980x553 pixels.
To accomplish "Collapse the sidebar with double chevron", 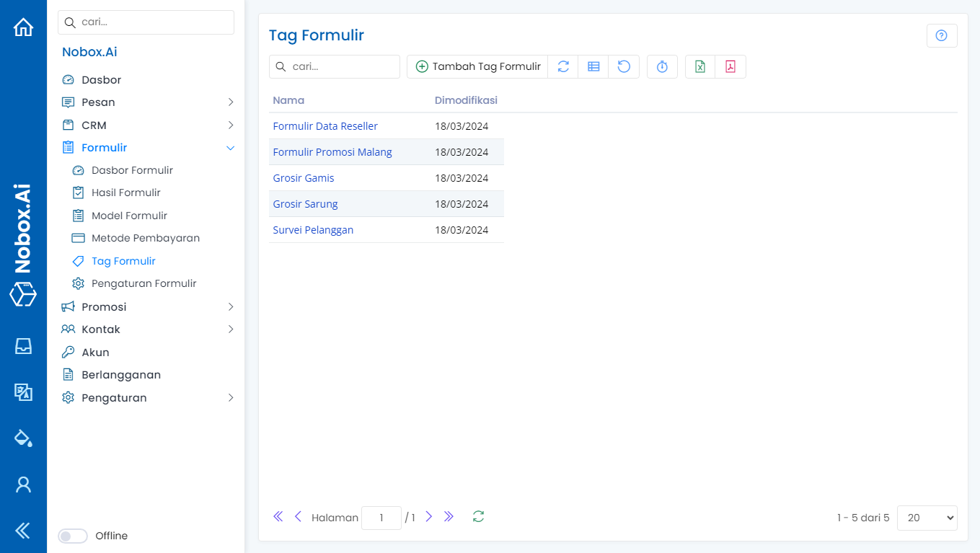I will click(x=23, y=531).
